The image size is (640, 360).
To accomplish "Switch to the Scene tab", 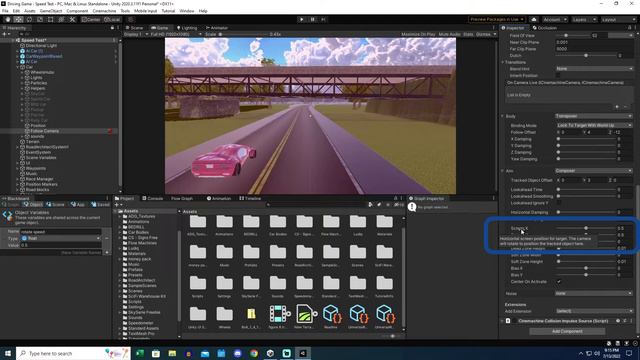I will 134,28.
